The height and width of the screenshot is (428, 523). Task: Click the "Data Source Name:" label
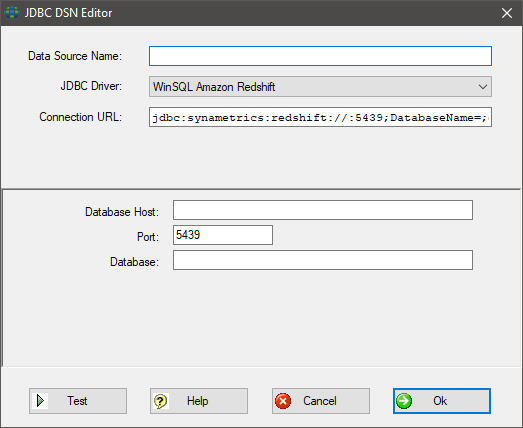coord(75,56)
